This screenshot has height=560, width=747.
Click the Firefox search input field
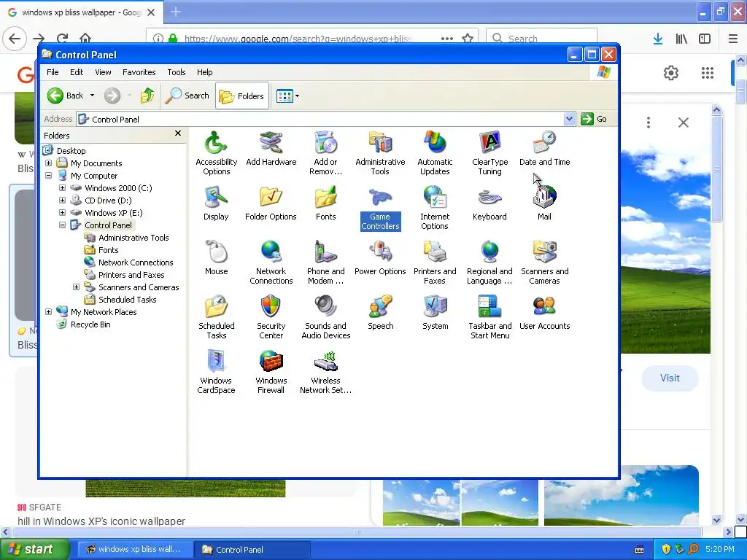[x=542, y=38]
